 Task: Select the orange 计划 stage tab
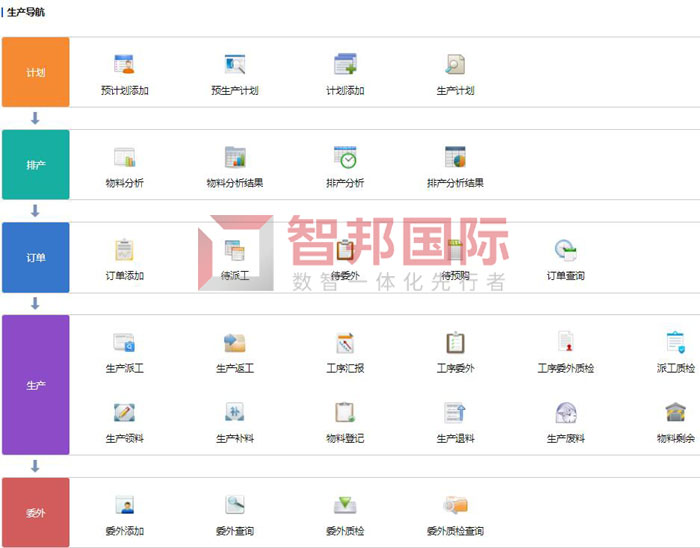(35, 72)
